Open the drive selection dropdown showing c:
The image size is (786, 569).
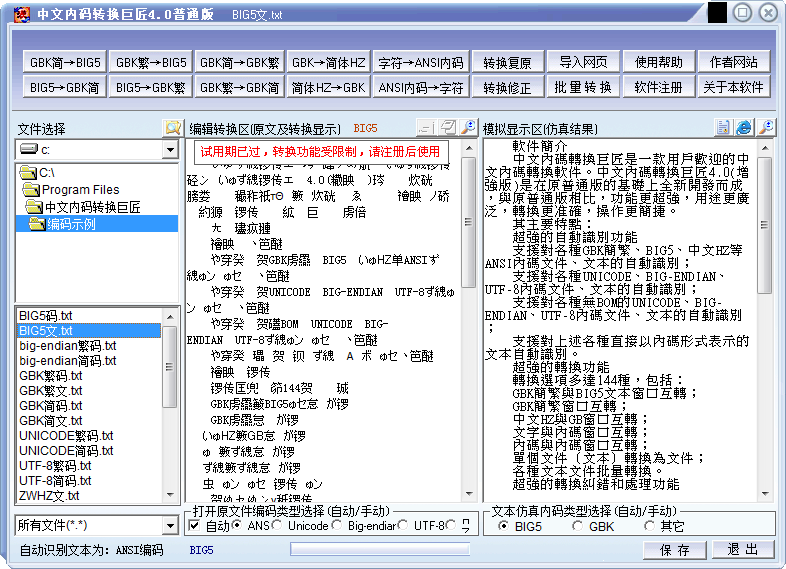170,150
